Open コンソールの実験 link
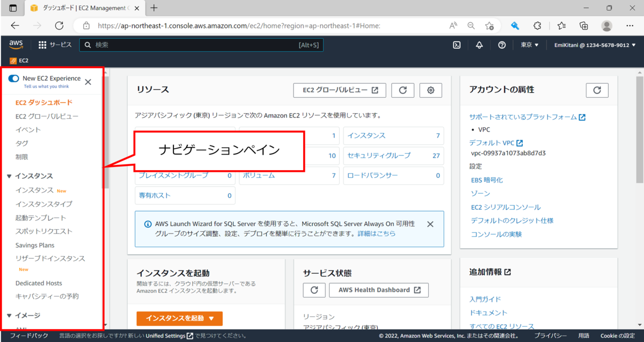This screenshot has width=644, height=342. click(496, 235)
